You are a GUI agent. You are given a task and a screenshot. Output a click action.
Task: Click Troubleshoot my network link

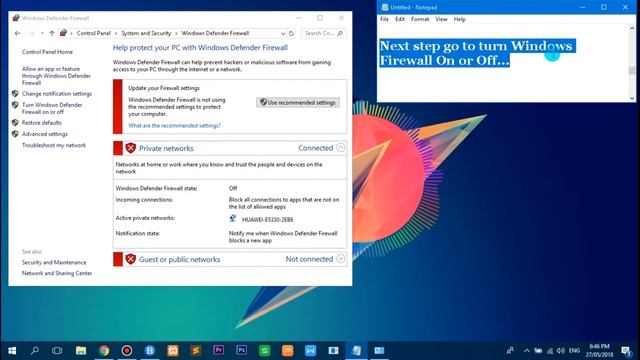54,145
